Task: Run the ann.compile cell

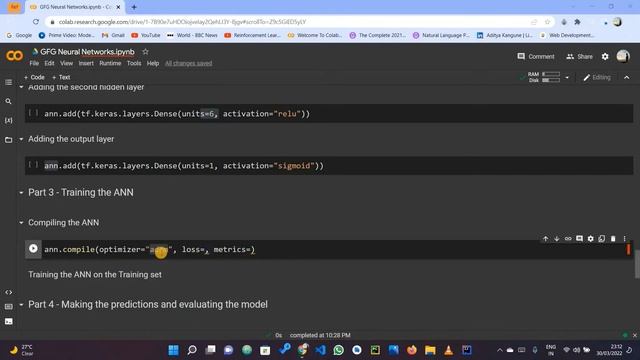Action: pyautogui.click(x=33, y=249)
